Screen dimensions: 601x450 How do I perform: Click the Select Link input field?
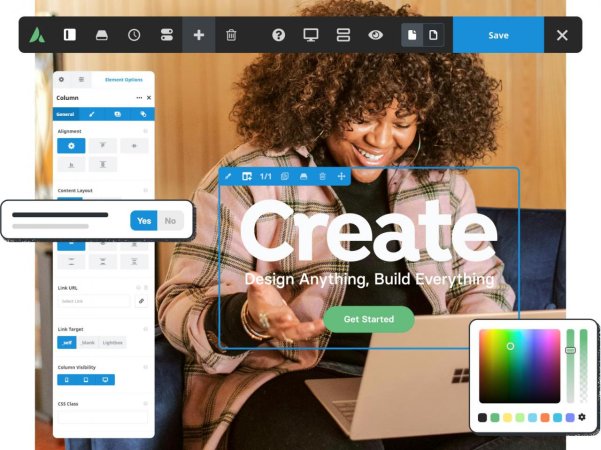pyautogui.click(x=94, y=301)
